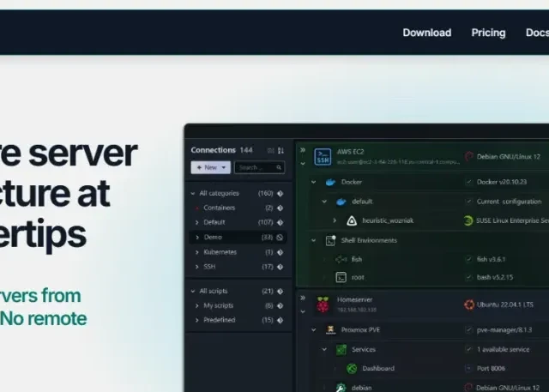Expand the heuristic_wozniak container
Screen dimensions: 549x392
click(x=335, y=220)
